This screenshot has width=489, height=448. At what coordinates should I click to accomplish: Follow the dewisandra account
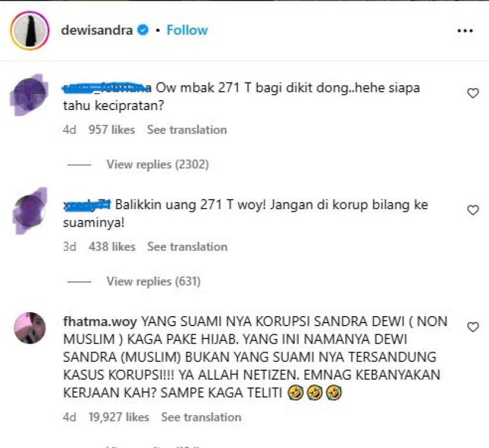click(187, 30)
